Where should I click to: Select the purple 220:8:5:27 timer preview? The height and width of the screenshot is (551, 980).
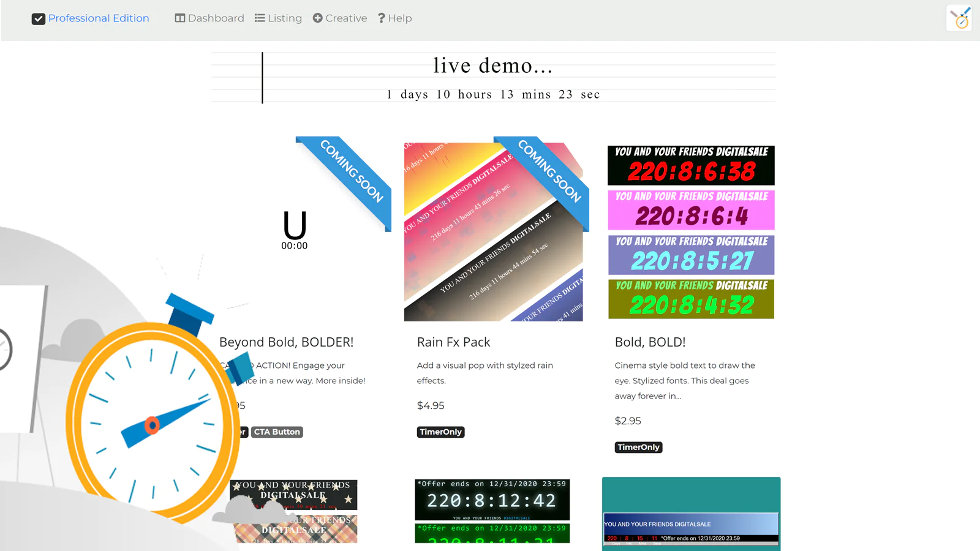(691, 255)
